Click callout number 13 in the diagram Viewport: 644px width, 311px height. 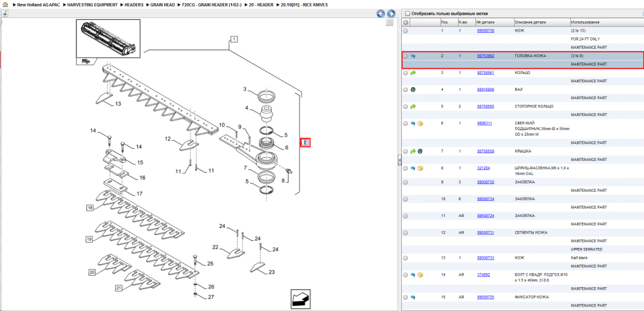tap(118, 104)
